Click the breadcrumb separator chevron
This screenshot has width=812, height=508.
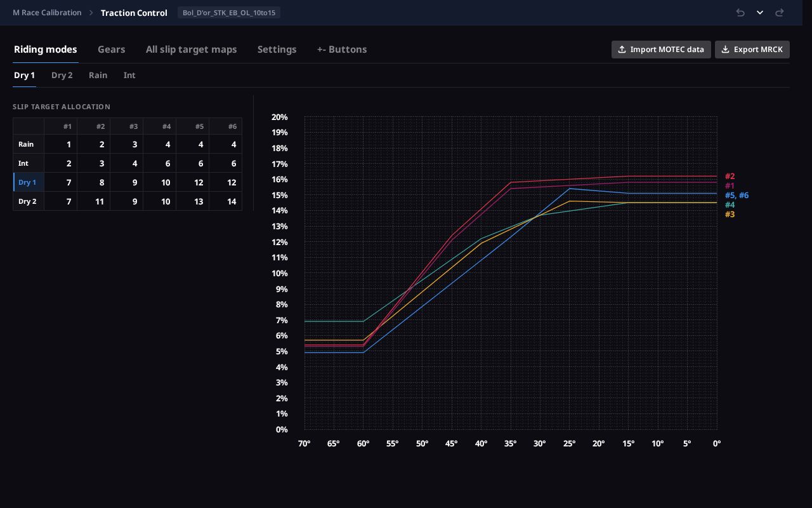tap(91, 13)
